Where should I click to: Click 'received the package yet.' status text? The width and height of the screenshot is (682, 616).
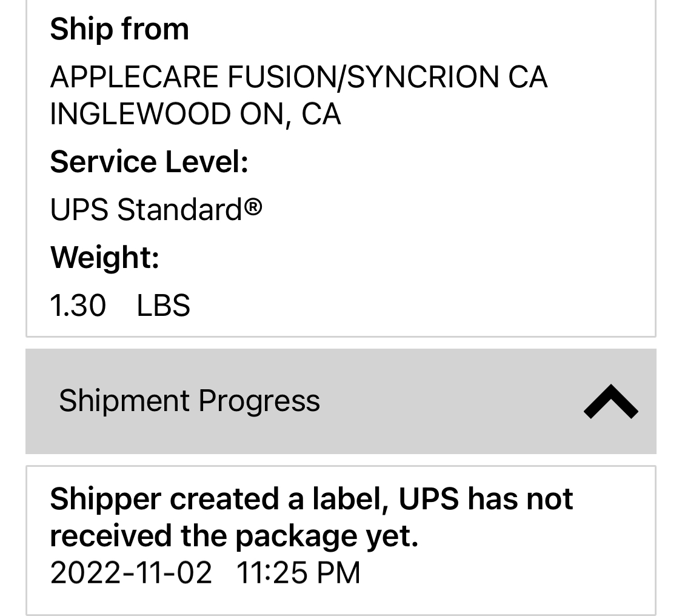pyautogui.click(x=234, y=536)
